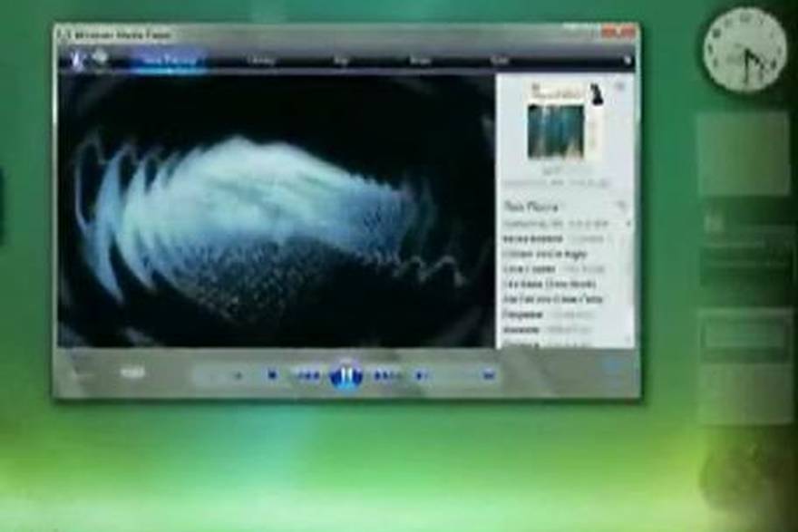Select the Burn tab
The height and width of the screenshot is (532, 798).
click(420, 61)
